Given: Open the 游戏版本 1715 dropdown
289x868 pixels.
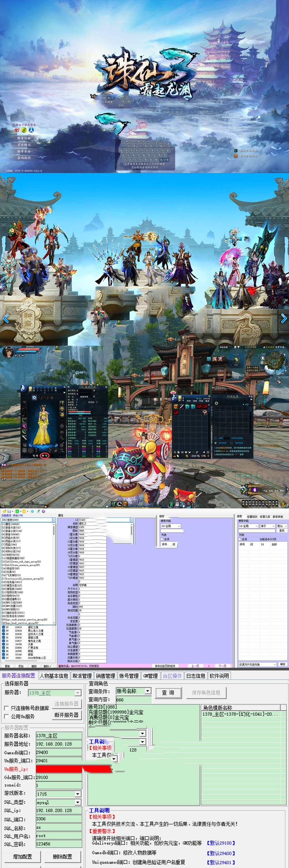Looking at the screenshot, I should click(x=78, y=794).
